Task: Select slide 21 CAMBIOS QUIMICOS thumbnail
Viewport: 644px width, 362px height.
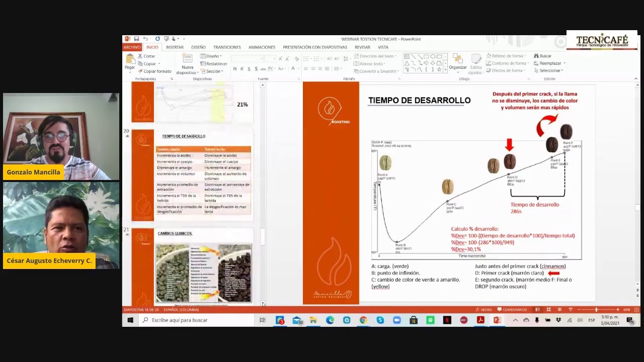Action: click(192, 266)
